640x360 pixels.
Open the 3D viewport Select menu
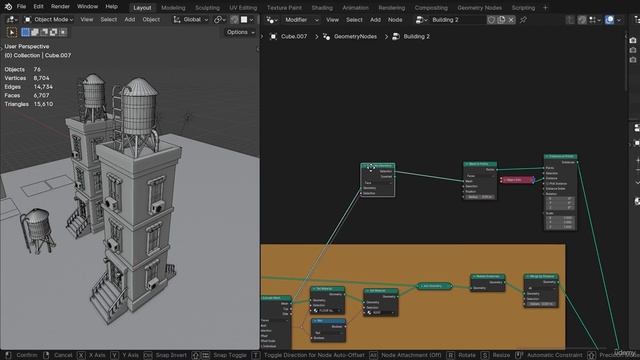[109, 20]
